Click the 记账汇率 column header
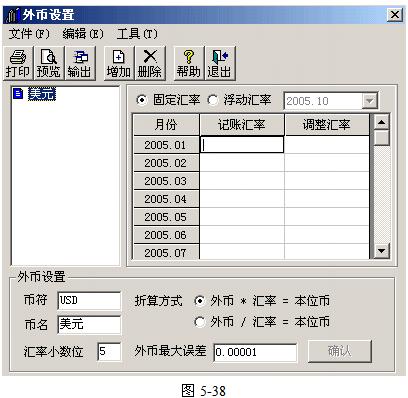This screenshot has height=398, width=408. click(242, 125)
